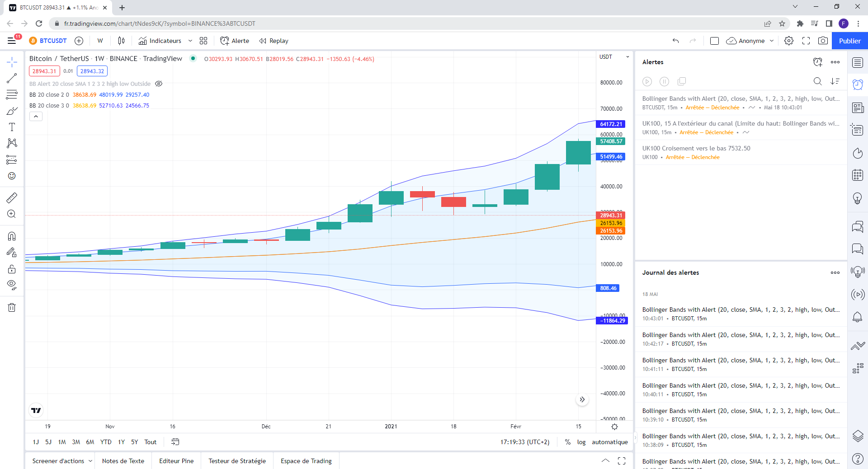
Task: Show the hidden BB Alert indicator
Action: (x=159, y=84)
